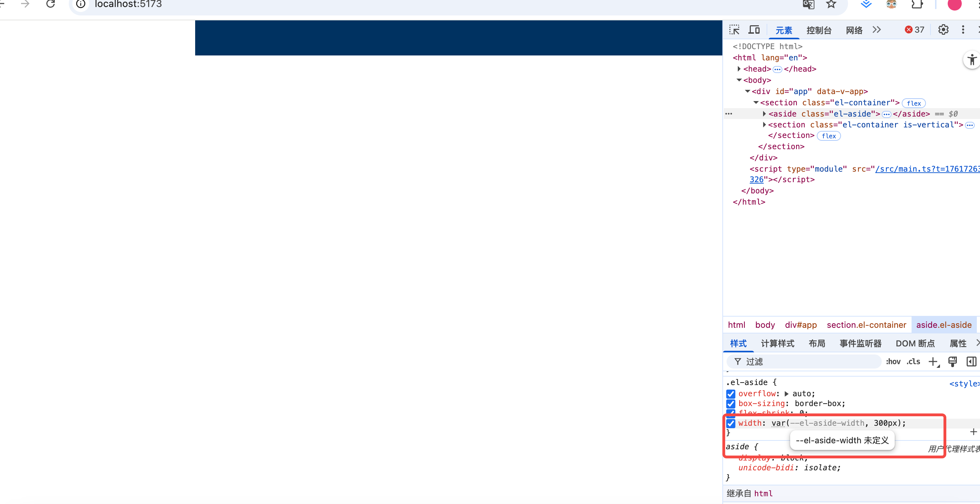This screenshot has height=504, width=980.
Task: Toggle device toolbar emulation icon
Action: tap(754, 30)
